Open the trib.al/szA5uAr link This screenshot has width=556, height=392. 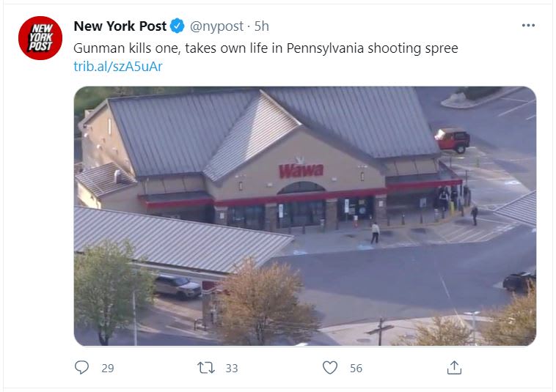(x=117, y=66)
